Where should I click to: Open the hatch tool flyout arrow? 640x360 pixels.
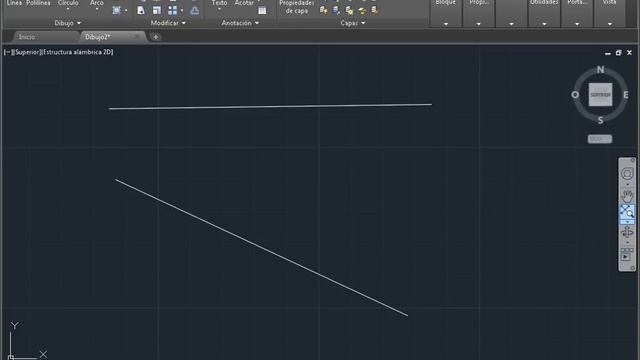[x=126, y=11]
